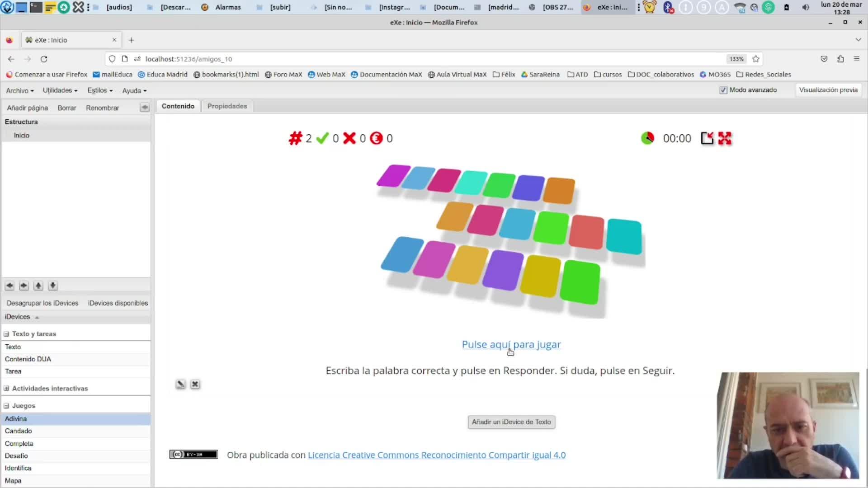This screenshot has height=488, width=868.
Task: Move page down with down arrow icon
Action: point(53,286)
